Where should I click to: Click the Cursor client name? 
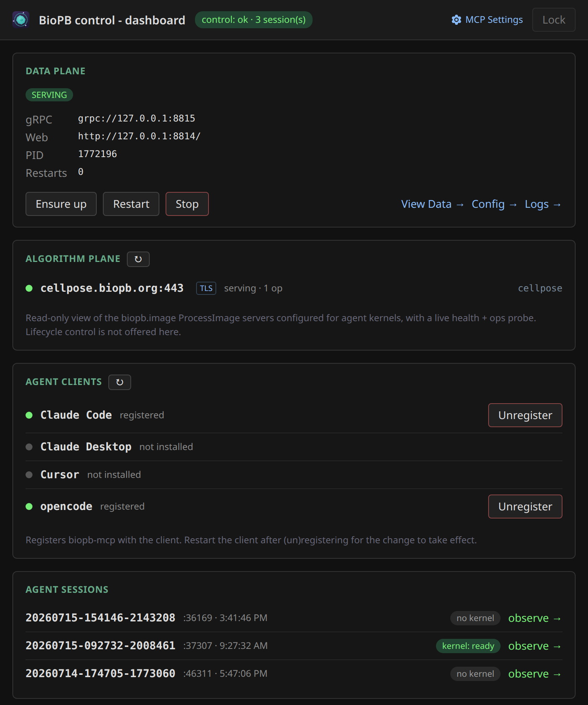tap(60, 475)
